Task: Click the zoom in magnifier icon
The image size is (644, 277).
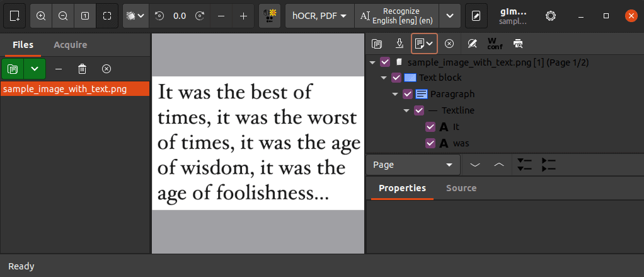Action: 41,16
